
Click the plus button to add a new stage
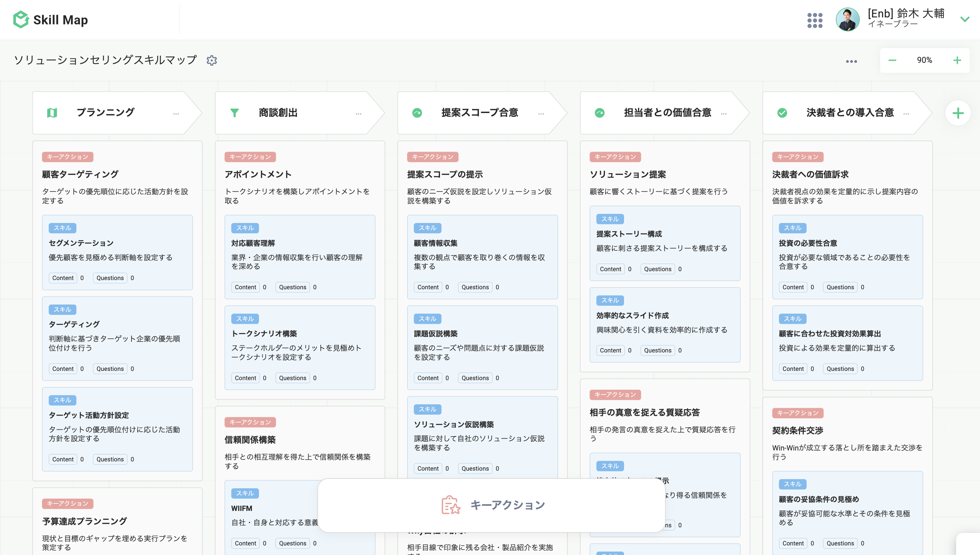pyautogui.click(x=957, y=112)
